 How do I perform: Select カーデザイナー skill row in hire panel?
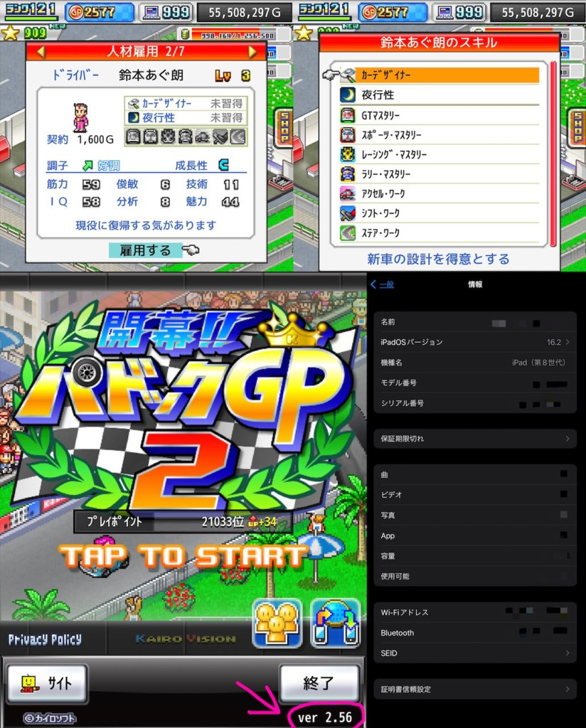click(186, 103)
